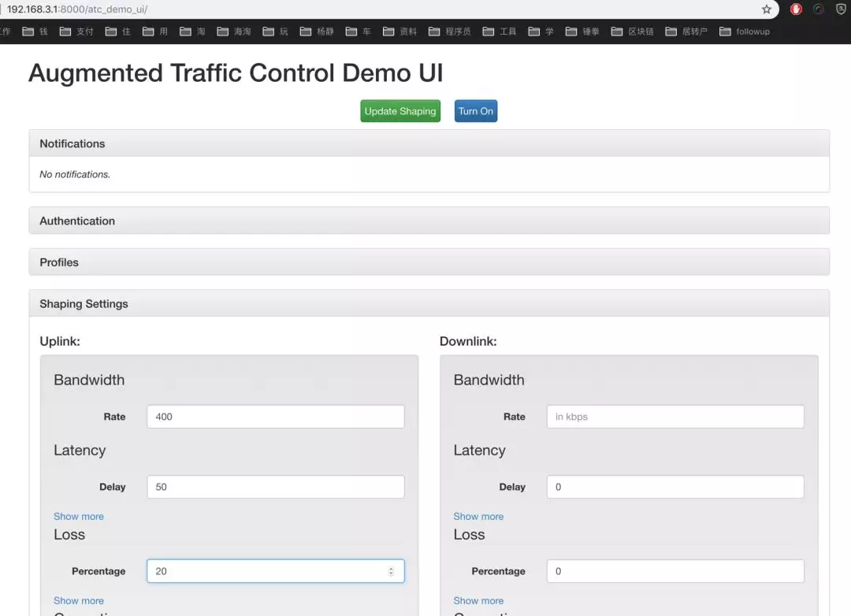The image size is (851, 616).
Task: Click the Update Shaping button
Action: [x=400, y=111]
